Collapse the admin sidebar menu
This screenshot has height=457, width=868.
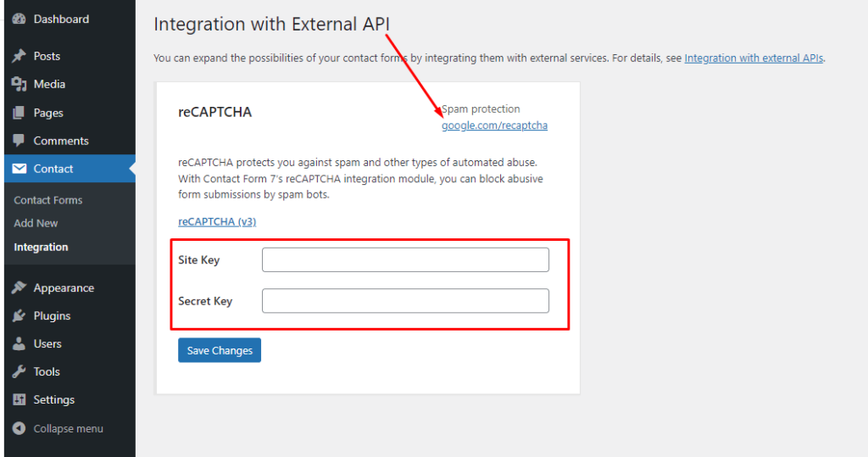[58, 429]
